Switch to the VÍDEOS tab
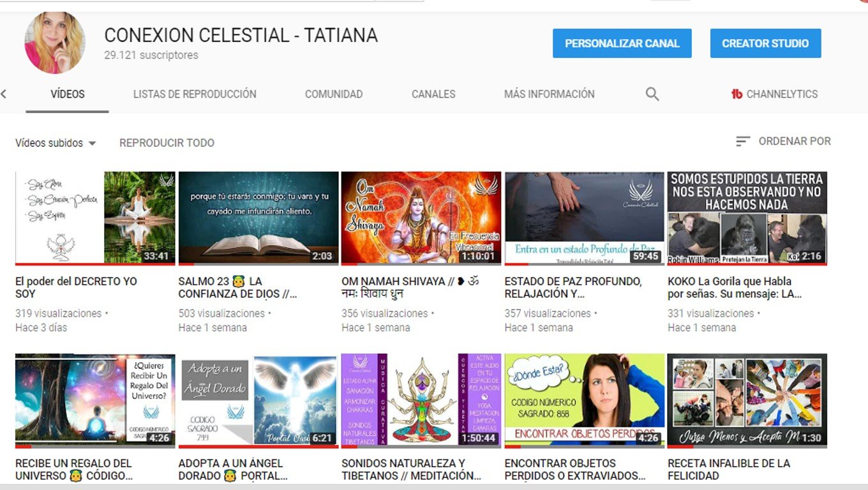The image size is (868, 490). [68, 94]
